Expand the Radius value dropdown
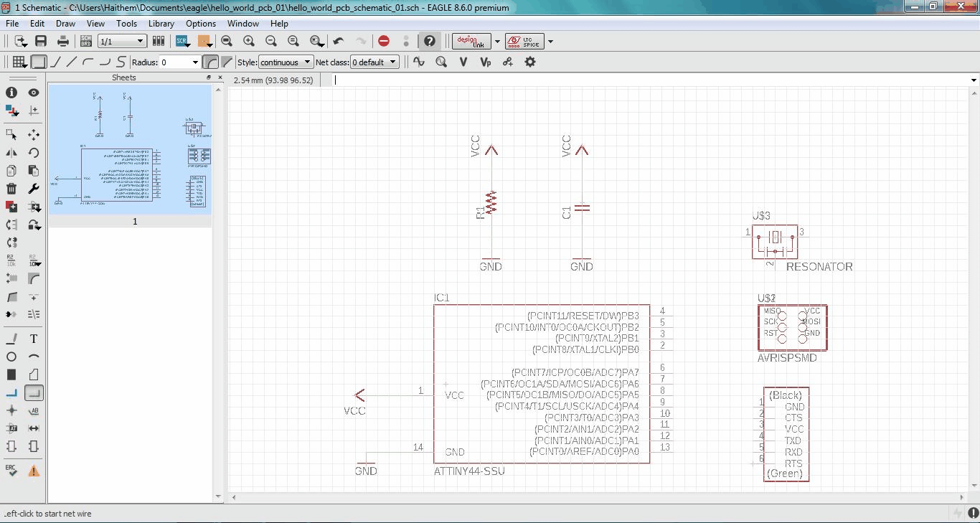 tap(195, 62)
